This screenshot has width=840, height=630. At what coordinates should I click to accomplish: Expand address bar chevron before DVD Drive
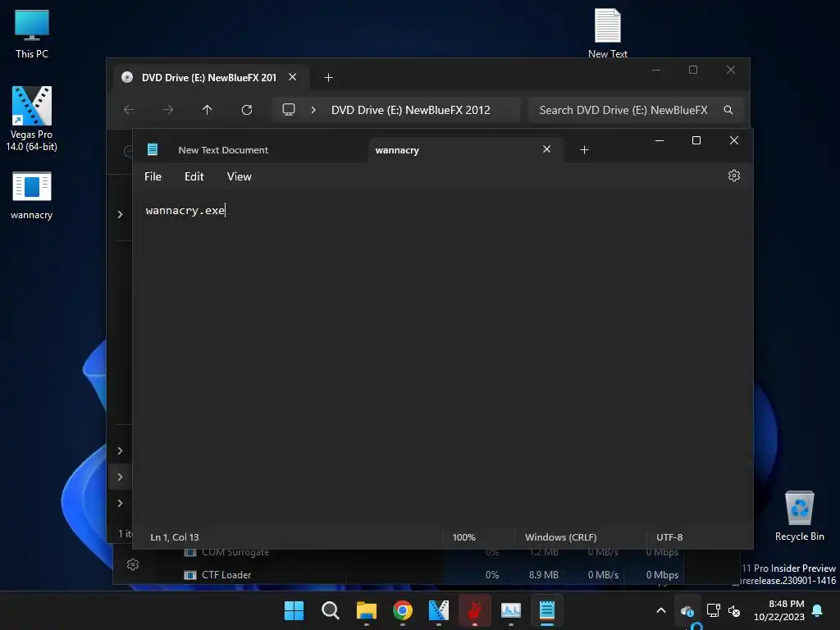[x=313, y=110]
